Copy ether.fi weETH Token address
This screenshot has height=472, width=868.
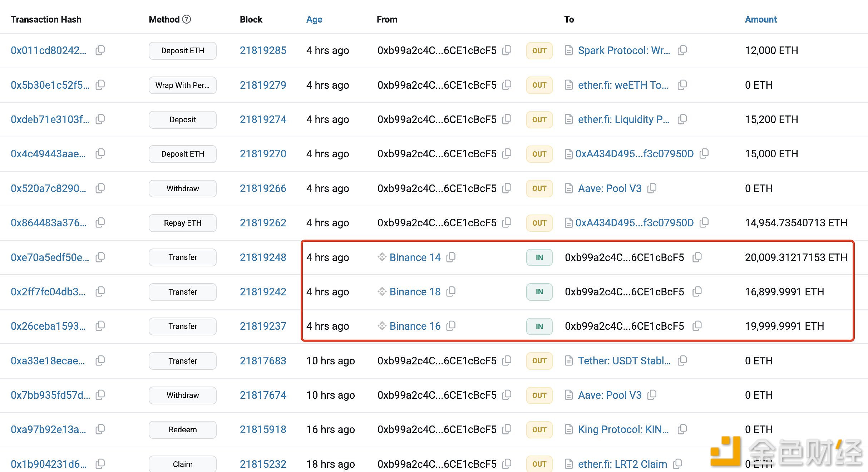pos(682,85)
